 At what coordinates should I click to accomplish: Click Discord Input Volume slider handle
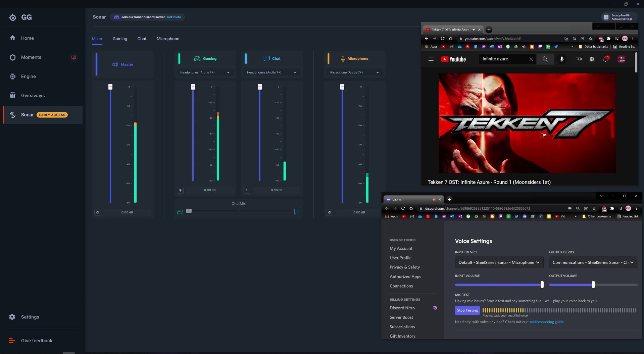pyautogui.click(x=542, y=285)
